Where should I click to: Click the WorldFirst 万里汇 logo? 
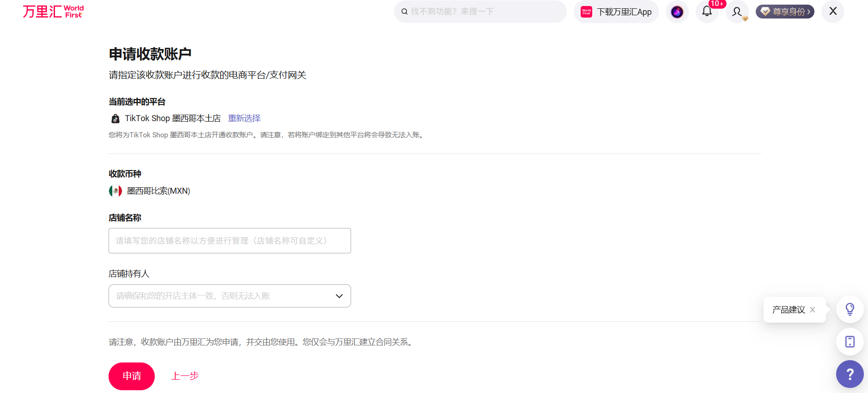pyautogui.click(x=53, y=12)
